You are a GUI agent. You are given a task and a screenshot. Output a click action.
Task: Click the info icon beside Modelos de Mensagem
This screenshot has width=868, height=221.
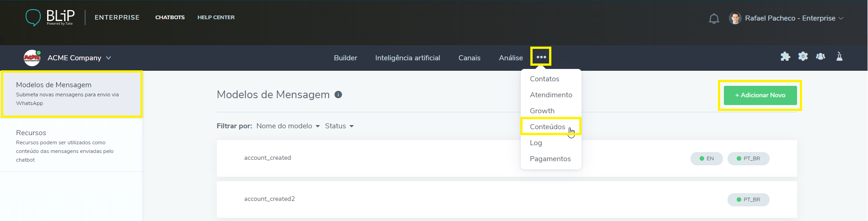click(x=338, y=95)
